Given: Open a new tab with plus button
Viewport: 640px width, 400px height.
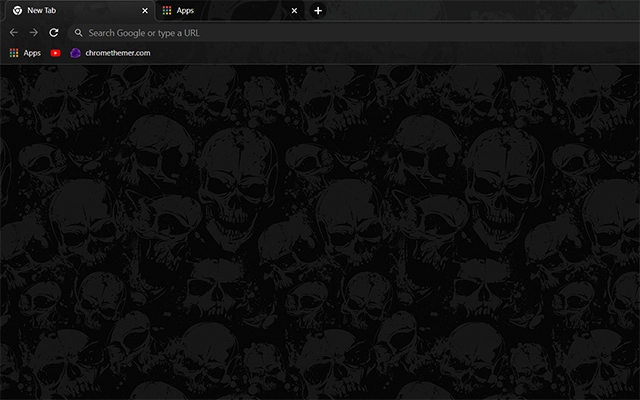Looking at the screenshot, I should point(318,11).
